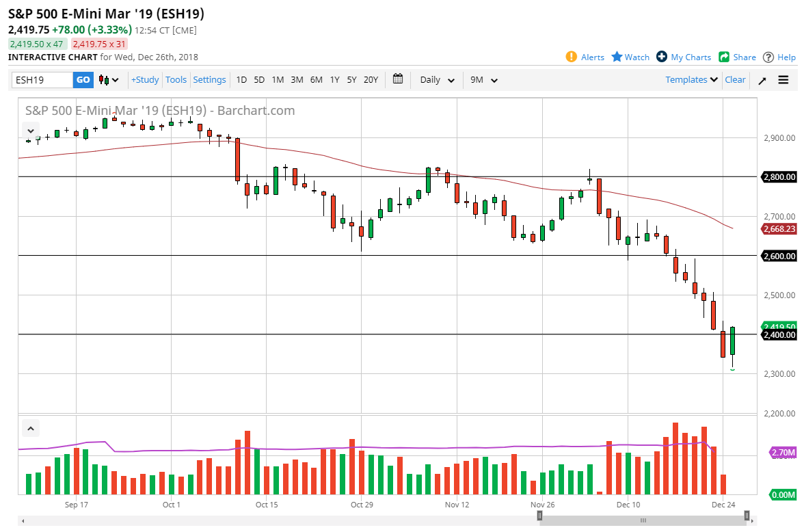The height and width of the screenshot is (532, 804).
Task: Select the 5D range button
Action: tap(259, 80)
